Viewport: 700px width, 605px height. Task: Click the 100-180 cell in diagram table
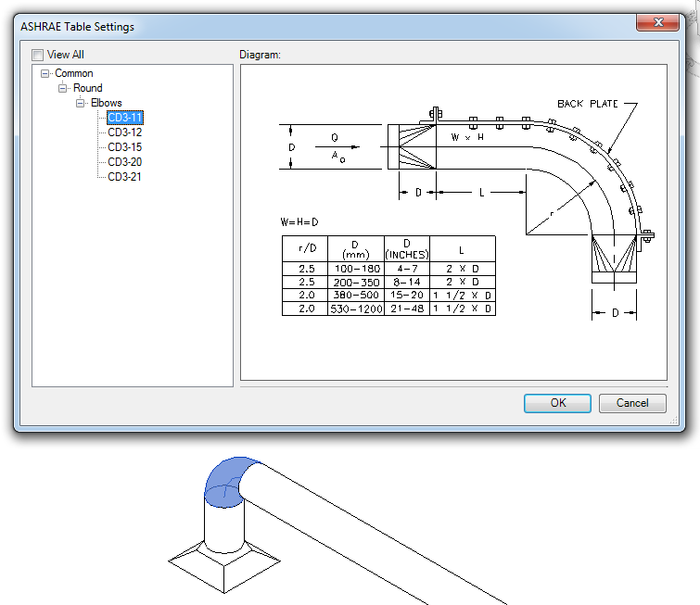(x=356, y=269)
